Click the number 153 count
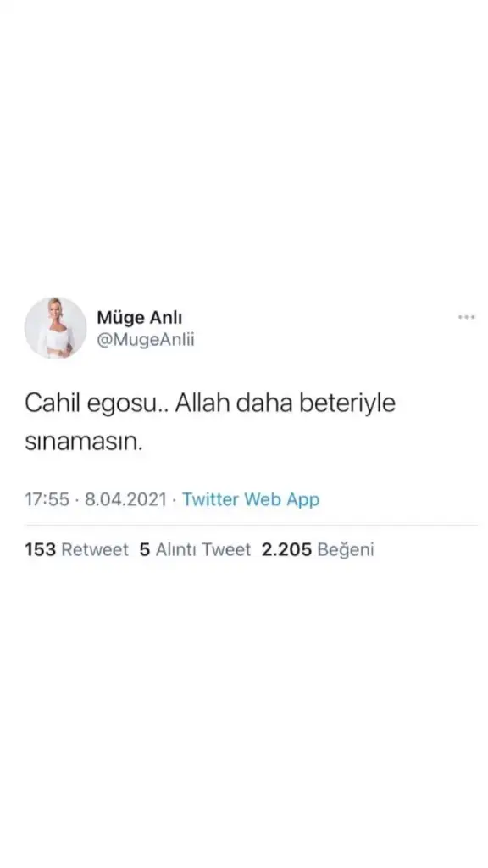The image size is (488, 868). point(41,549)
